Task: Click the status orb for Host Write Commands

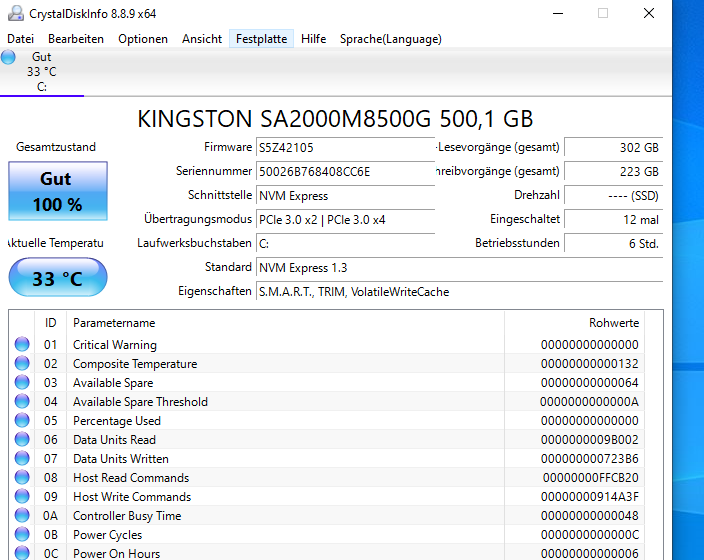Action: click(x=22, y=497)
